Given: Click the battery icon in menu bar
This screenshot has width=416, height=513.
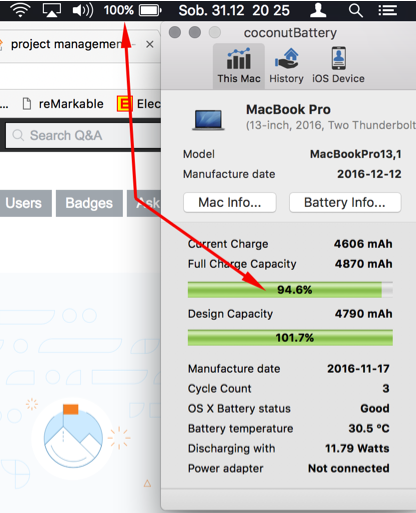Looking at the screenshot, I should coord(150,10).
